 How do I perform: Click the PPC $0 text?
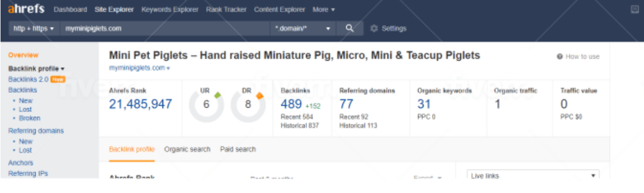[x=571, y=117]
